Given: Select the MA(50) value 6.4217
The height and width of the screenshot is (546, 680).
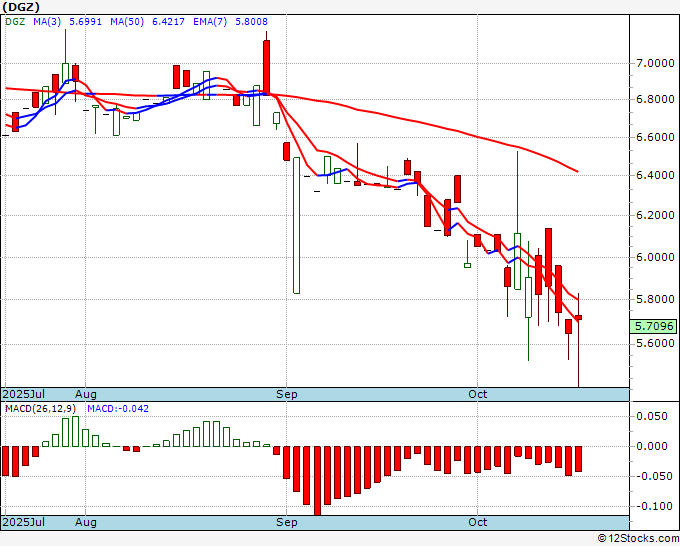Looking at the screenshot, I should click(x=168, y=22).
